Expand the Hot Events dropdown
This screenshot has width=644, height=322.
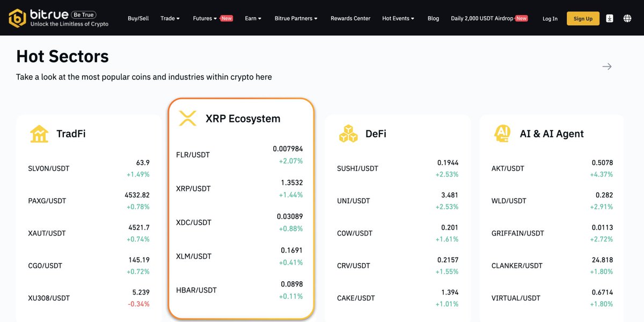tap(398, 18)
